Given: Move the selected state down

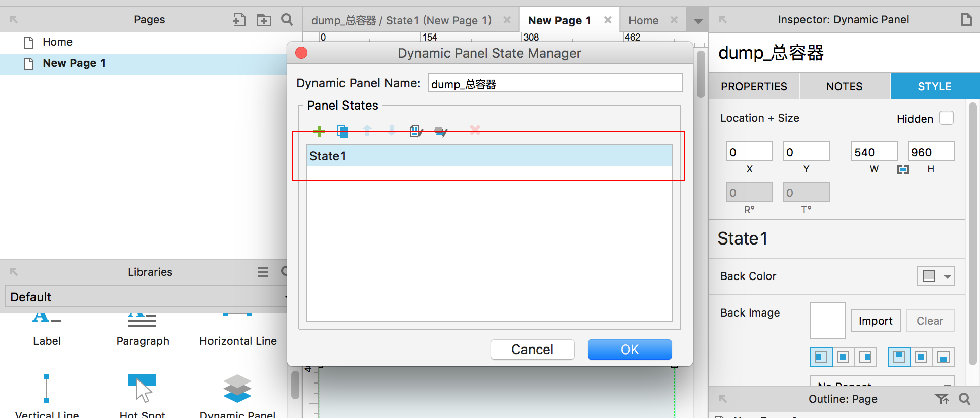Looking at the screenshot, I should pyautogui.click(x=392, y=131).
